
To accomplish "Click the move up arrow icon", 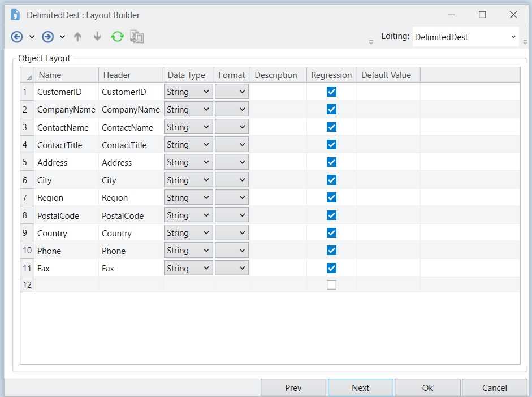I will point(77,37).
